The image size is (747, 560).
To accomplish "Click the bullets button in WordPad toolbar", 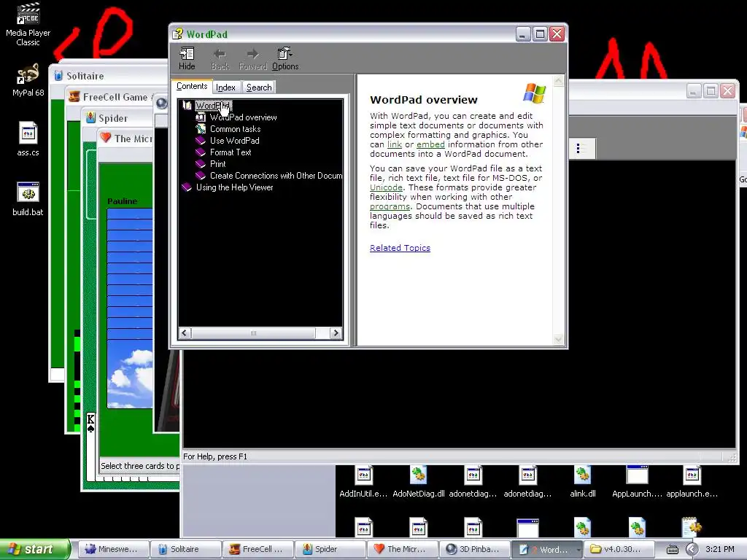I will click(x=581, y=148).
